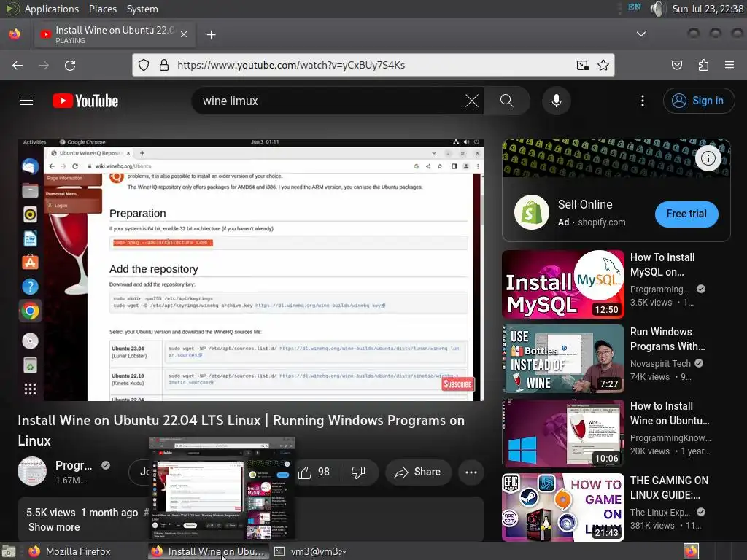Image resolution: width=747 pixels, height=560 pixels.
Task: Close the Install Wine on Ubuntu tab
Action: (x=184, y=34)
